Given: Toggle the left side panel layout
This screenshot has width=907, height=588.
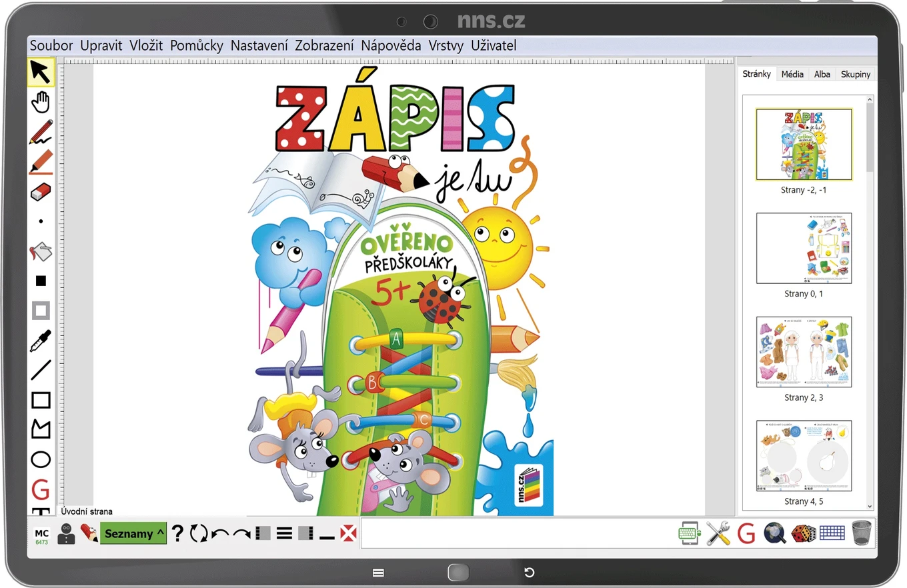Looking at the screenshot, I should (x=263, y=533).
